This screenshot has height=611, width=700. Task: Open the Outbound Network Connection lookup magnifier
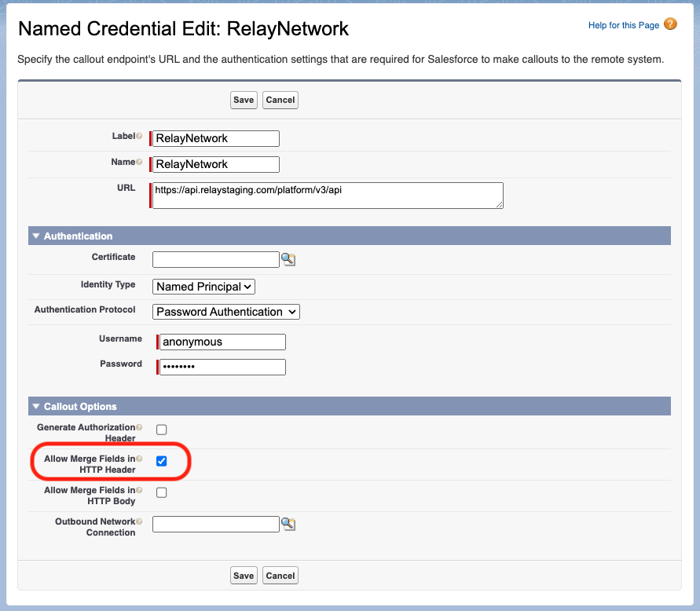(x=288, y=524)
